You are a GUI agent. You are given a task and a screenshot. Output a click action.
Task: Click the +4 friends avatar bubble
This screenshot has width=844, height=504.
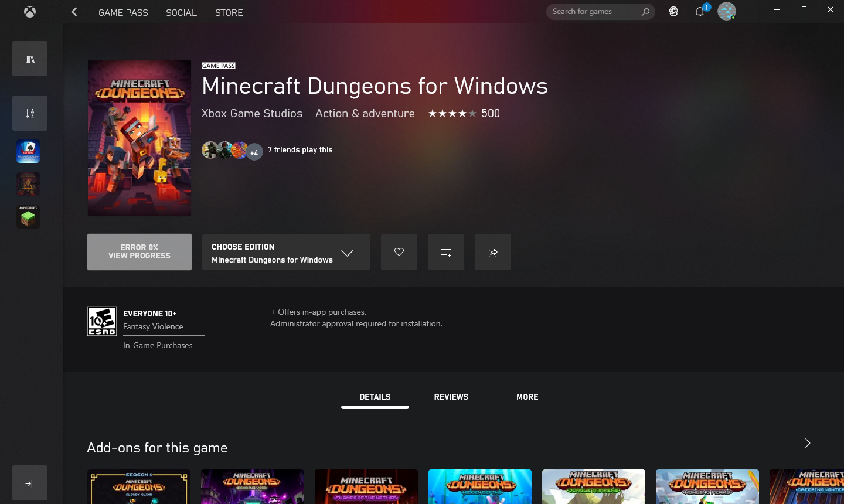254,152
